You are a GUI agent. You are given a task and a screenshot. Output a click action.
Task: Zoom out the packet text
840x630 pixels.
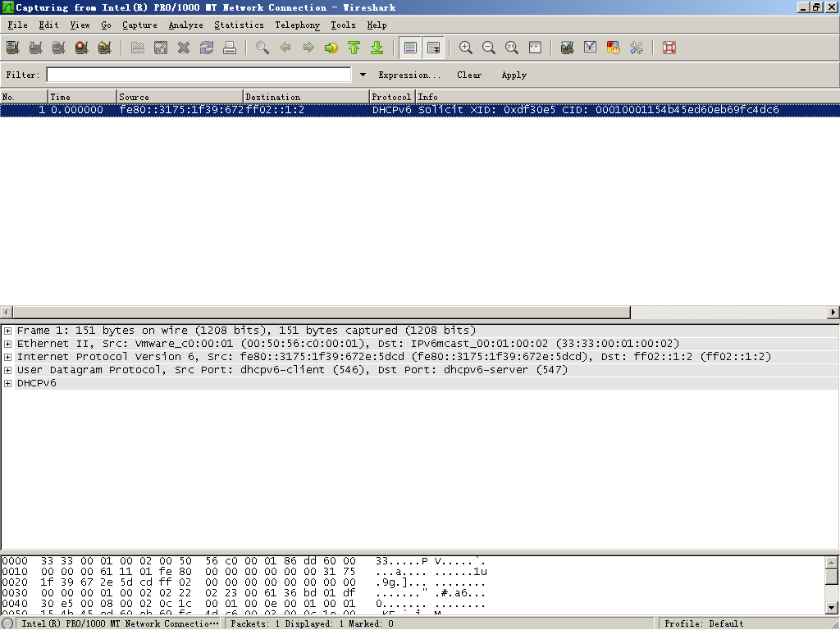pyautogui.click(x=489, y=48)
